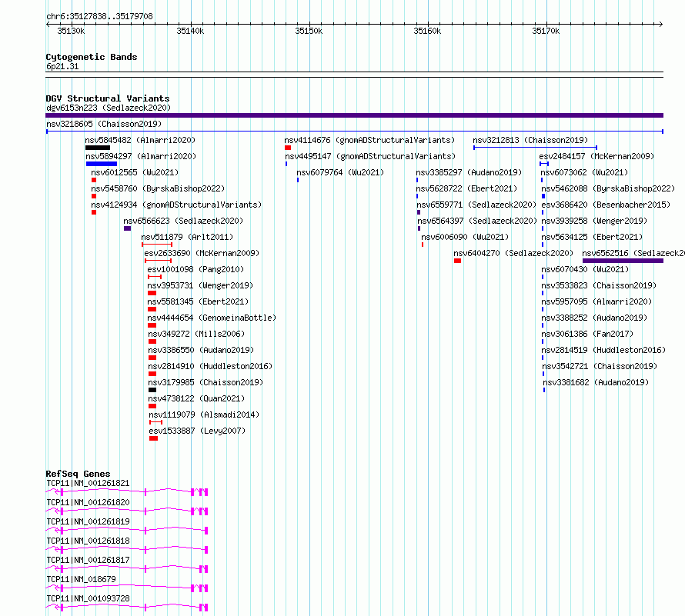Select nsv6566623 (Sedlazeck2020) label
The height and width of the screenshot is (616, 685).
click(x=183, y=221)
